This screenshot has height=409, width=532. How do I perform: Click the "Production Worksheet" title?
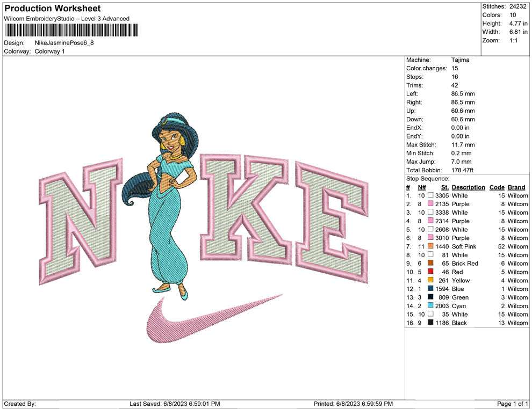coord(53,9)
